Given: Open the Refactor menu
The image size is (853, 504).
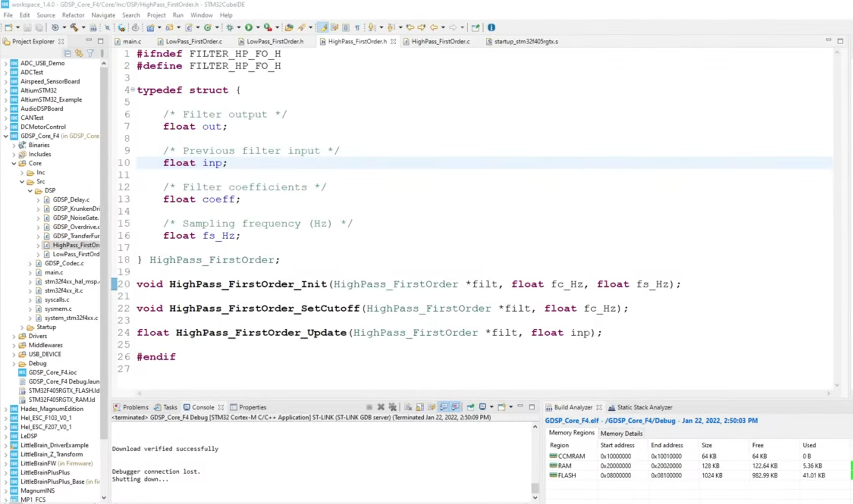Looking at the screenshot, I should (73, 15).
